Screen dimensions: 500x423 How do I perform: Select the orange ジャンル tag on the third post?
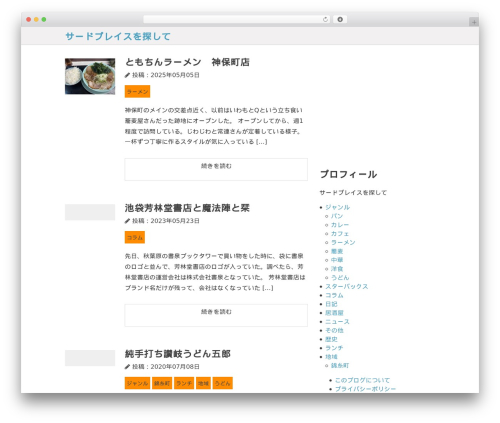(137, 383)
